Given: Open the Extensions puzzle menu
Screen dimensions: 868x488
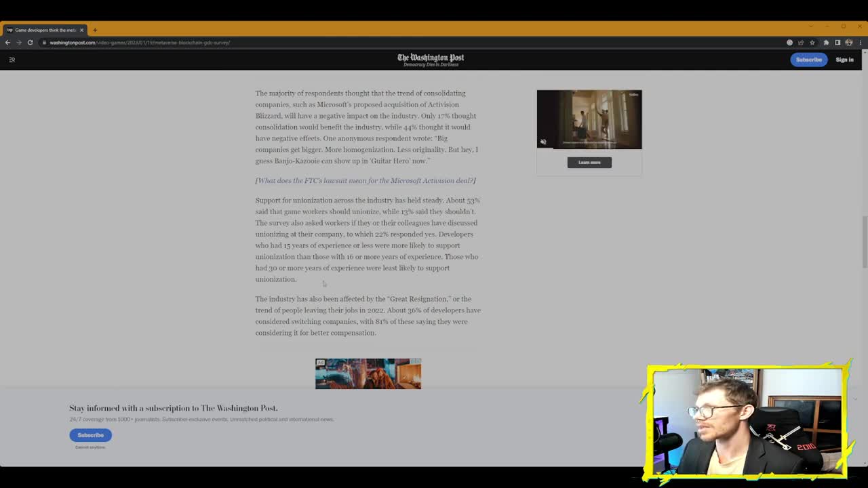Looking at the screenshot, I should [826, 43].
